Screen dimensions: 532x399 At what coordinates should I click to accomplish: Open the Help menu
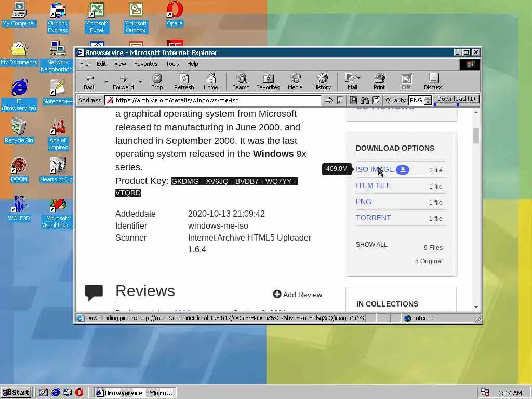coord(192,64)
